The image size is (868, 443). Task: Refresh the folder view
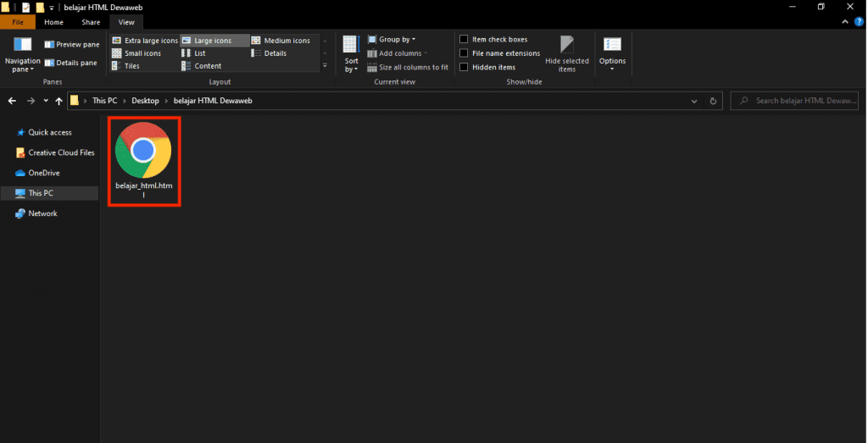(x=713, y=101)
